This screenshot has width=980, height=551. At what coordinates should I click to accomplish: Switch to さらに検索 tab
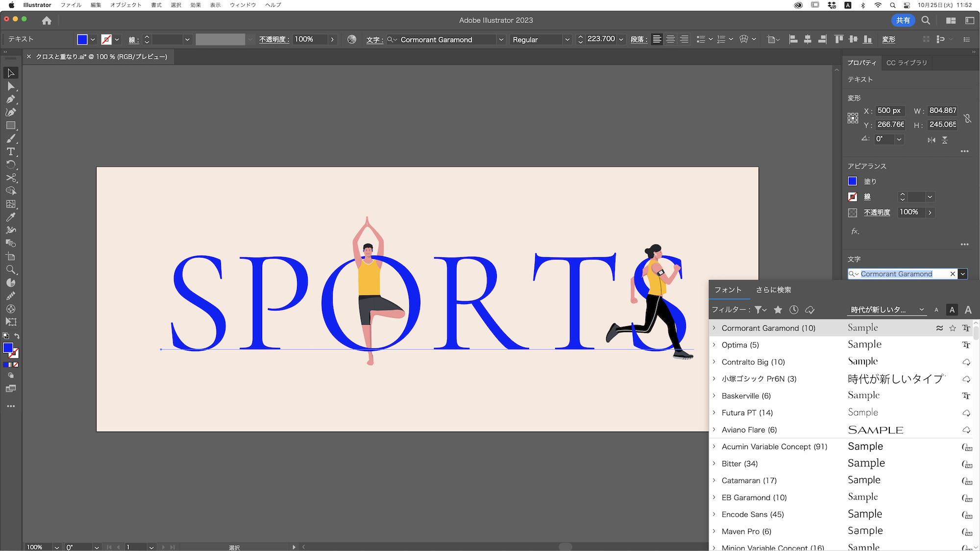773,290
